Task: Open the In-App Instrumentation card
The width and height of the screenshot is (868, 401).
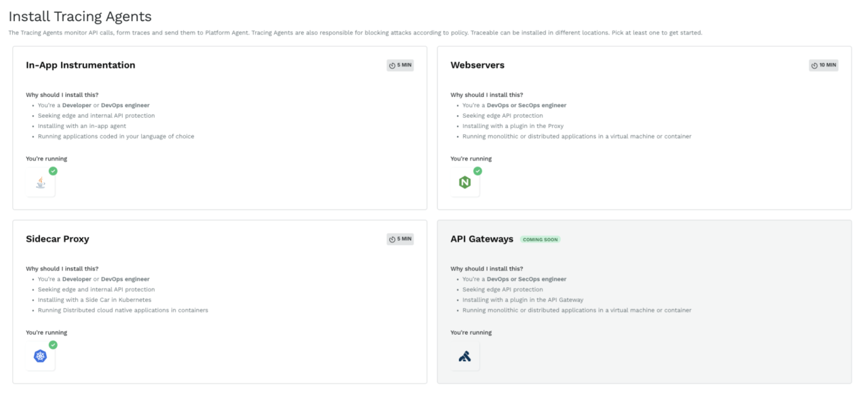Action: coord(218,129)
